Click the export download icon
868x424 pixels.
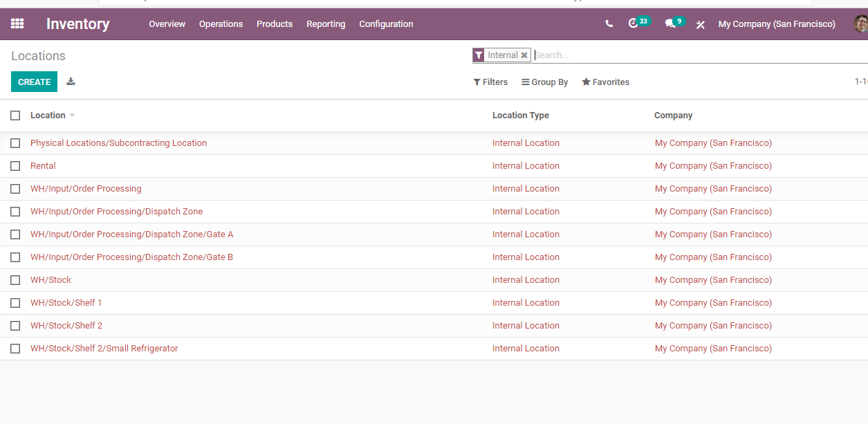(x=71, y=82)
